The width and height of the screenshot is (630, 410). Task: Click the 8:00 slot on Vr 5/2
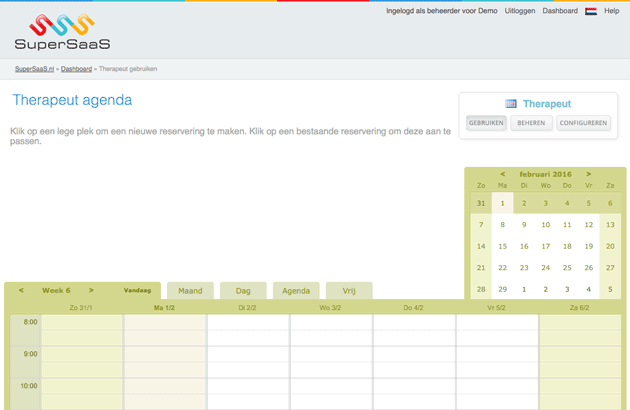[x=497, y=322]
